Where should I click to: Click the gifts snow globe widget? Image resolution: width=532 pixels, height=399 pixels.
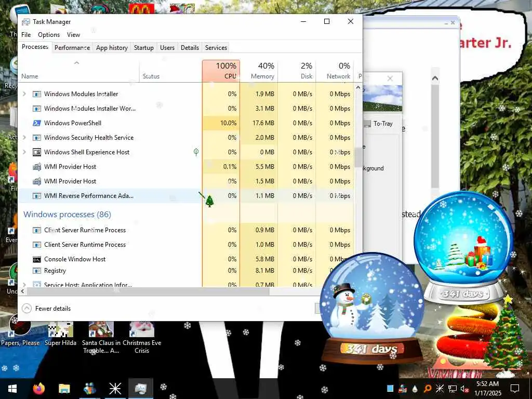tap(464, 248)
